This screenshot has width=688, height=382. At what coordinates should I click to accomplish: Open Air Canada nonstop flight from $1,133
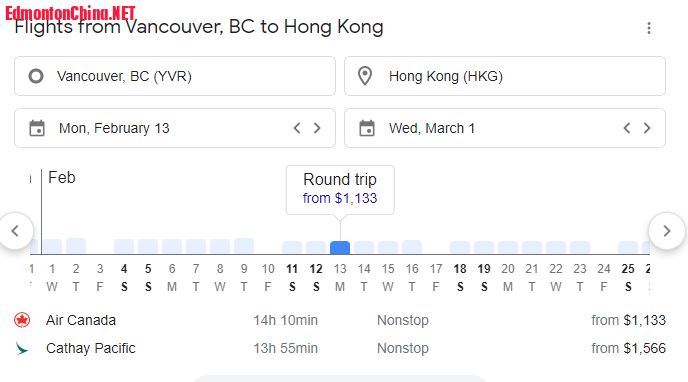(340, 320)
